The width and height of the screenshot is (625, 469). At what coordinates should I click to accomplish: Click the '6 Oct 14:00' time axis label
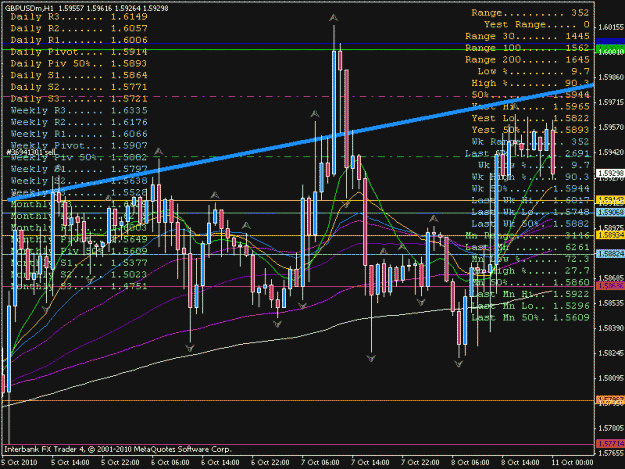click(220, 463)
